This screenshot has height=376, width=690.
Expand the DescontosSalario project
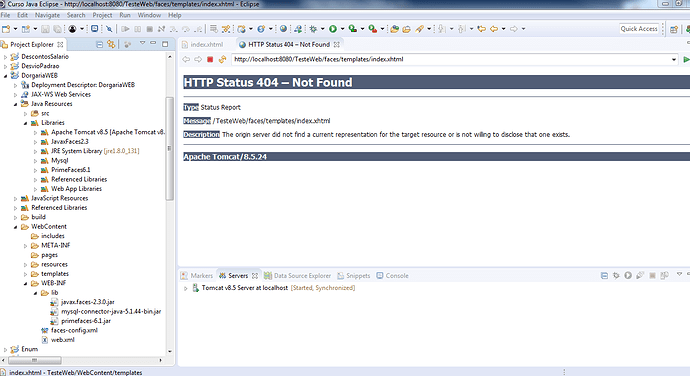[x=6, y=57]
